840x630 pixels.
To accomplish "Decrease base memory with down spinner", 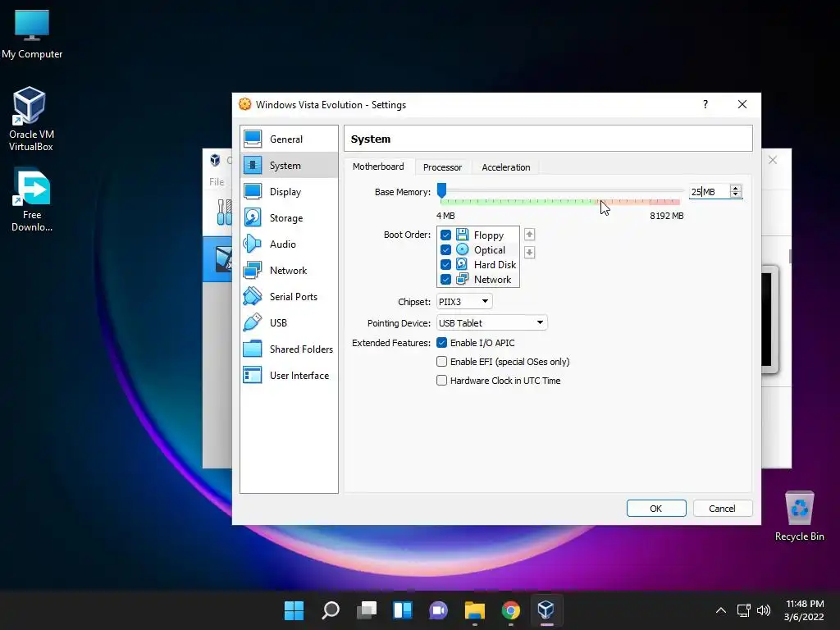I will 736,194.
